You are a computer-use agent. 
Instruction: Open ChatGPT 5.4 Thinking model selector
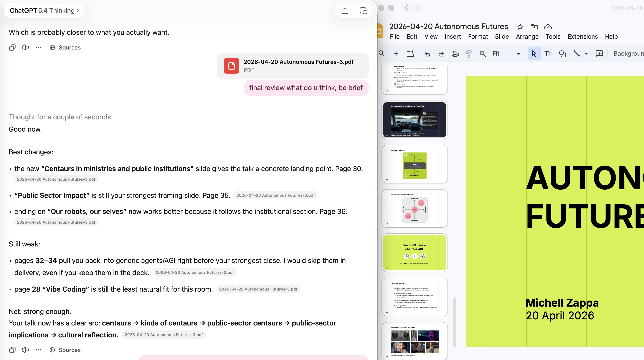tap(44, 10)
